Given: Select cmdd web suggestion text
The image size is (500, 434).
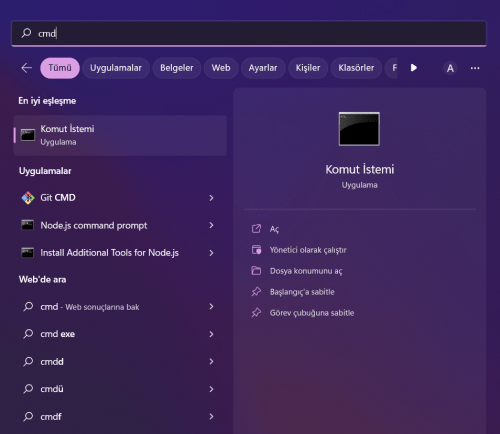Looking at the screenshot, I should point(52,361).
